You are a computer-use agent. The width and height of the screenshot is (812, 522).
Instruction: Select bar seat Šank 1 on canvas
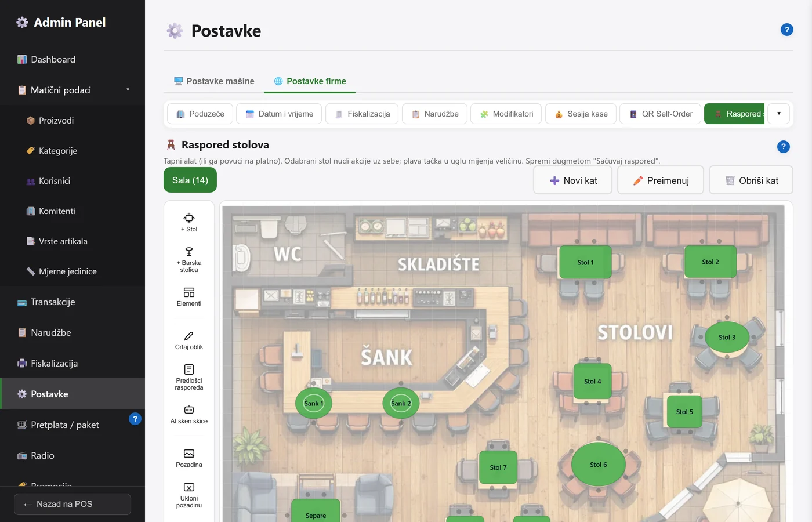pyautogui.click(x=314, y=403)
